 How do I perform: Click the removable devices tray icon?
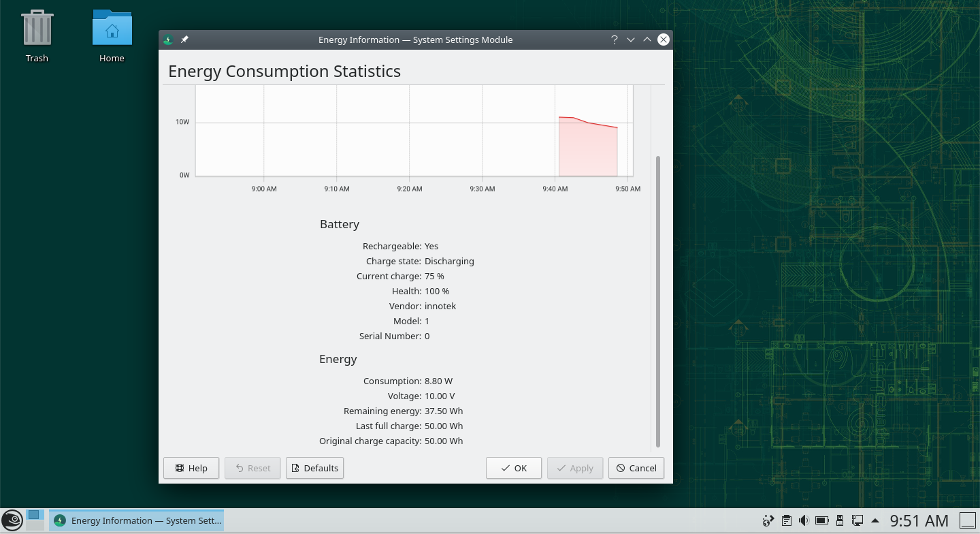(x=840, y=521)
